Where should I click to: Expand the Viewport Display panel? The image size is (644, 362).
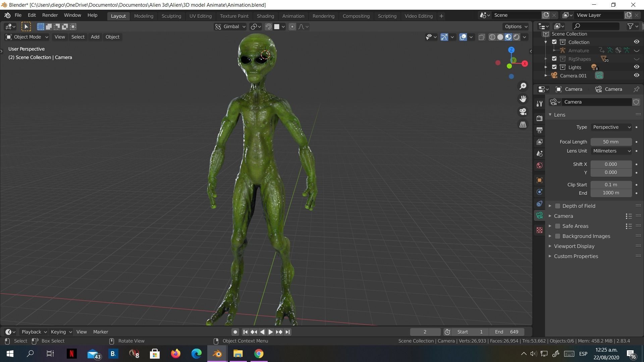[574, 246]
